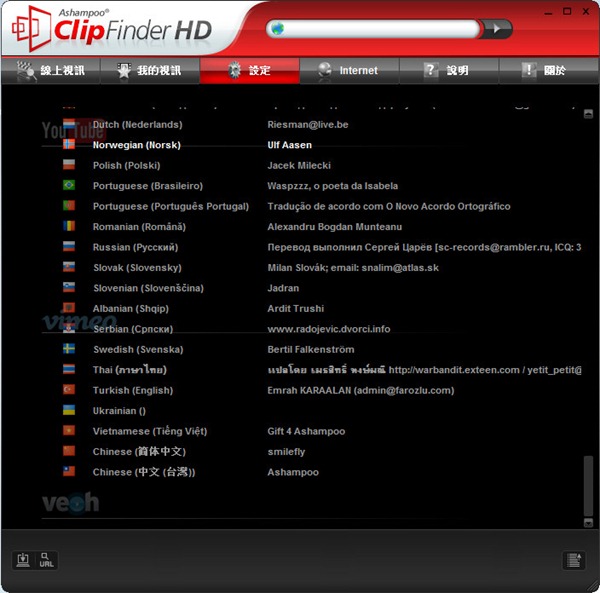
Task: Click the Russian flag icon
Action: point(69,246)
